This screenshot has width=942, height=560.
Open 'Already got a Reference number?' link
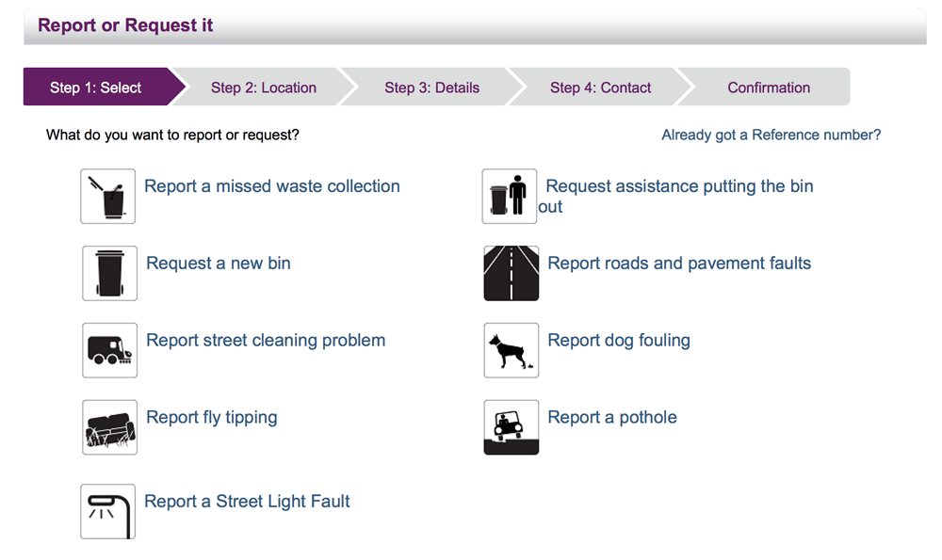point(771,135)
